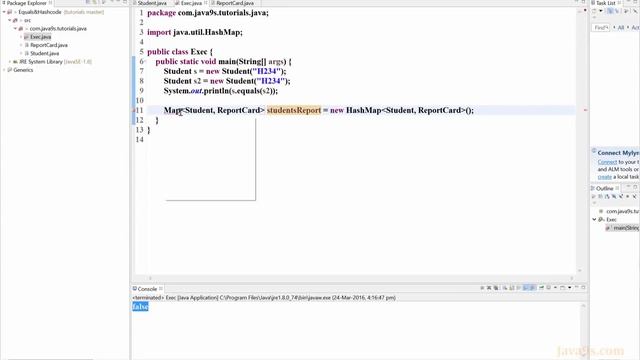The width and height of the screenshot is (640, 360).
Task: Expand the ReportCard.java tree node
Action: click(x=21, y=45)
